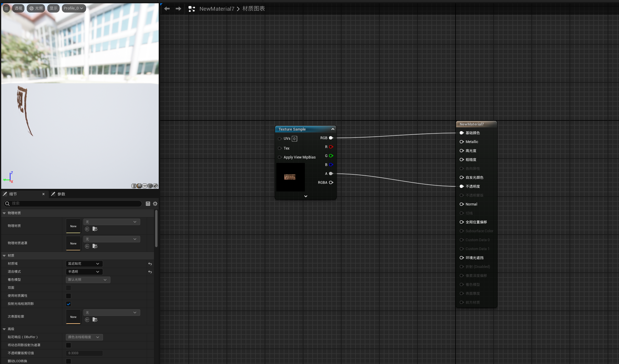Open the 混合模式 dropdown
619x364 pixels.
(84, 272)
